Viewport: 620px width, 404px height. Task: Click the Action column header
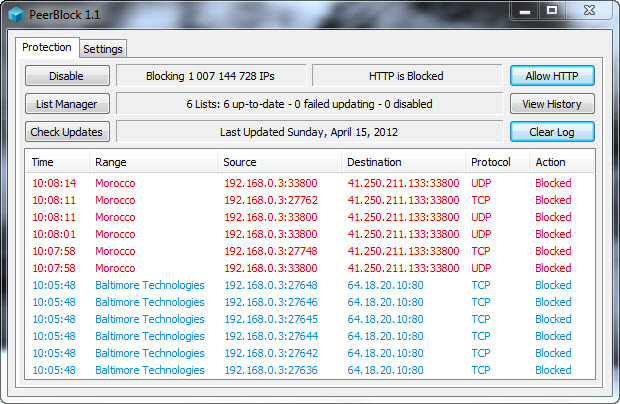coord(561,162)
